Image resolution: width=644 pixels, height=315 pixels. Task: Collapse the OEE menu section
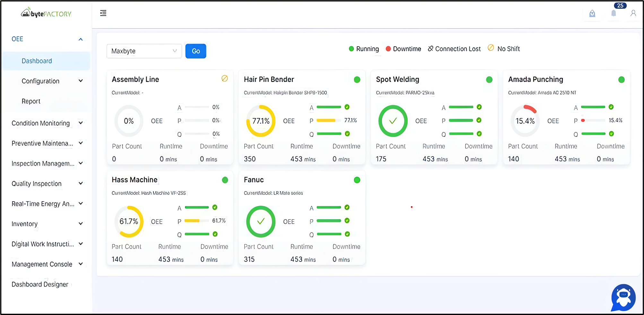tap(81, 39)
